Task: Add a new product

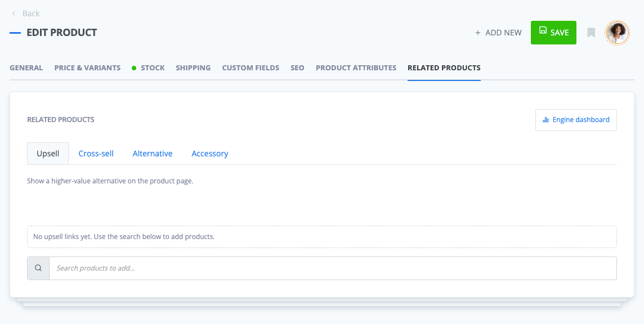Action: pyautogui.click(x=498, y=33)
